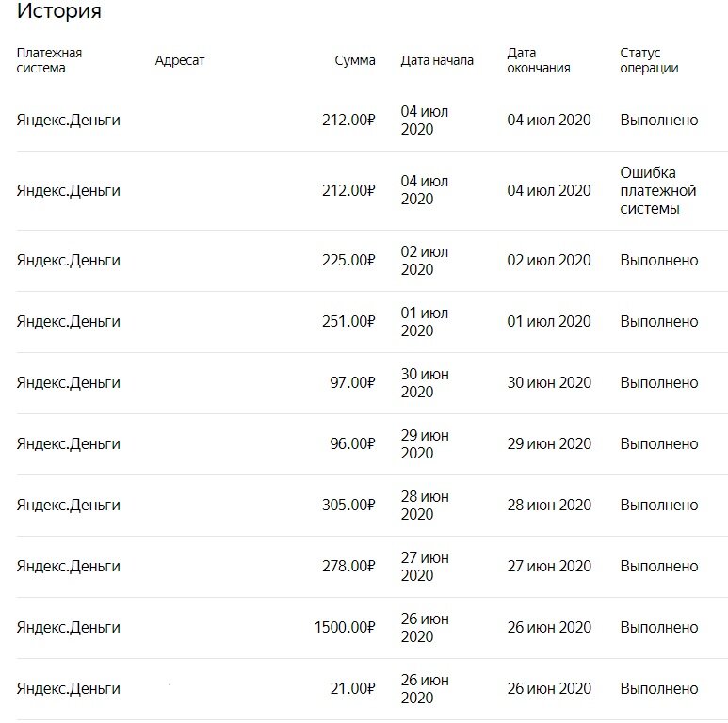Select the 251.00₽ amount on 01 июл
The image size is (728, 723).
click(348, 322)
